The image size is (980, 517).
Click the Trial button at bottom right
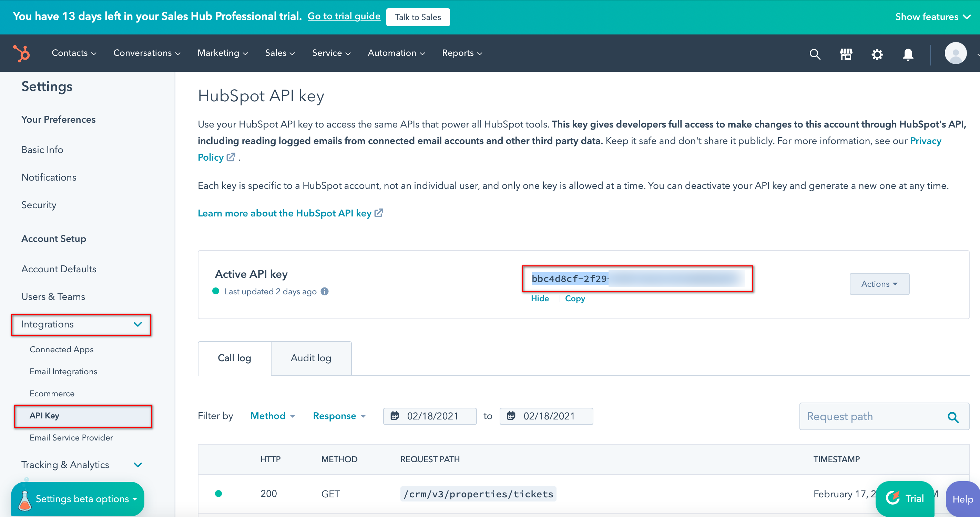tap(905, 499)
